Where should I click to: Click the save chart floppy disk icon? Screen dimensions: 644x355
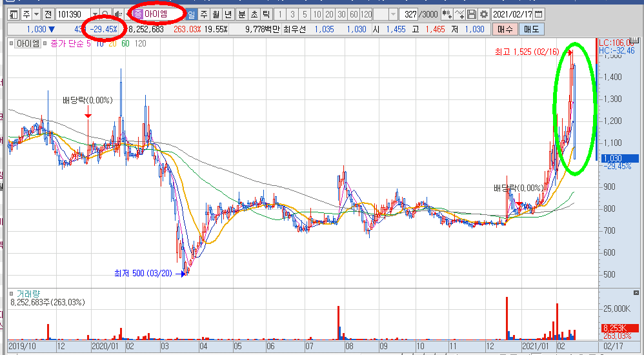[x=472, y=14]
